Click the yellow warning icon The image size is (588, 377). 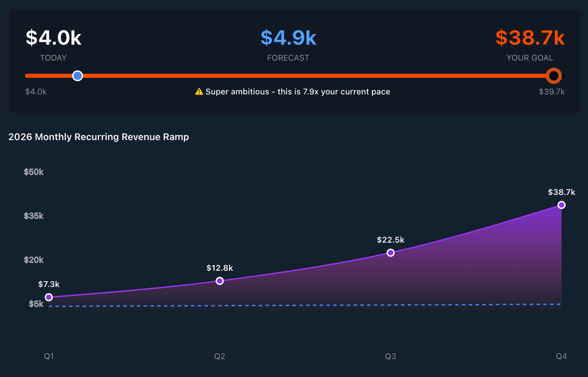(199, 92)
